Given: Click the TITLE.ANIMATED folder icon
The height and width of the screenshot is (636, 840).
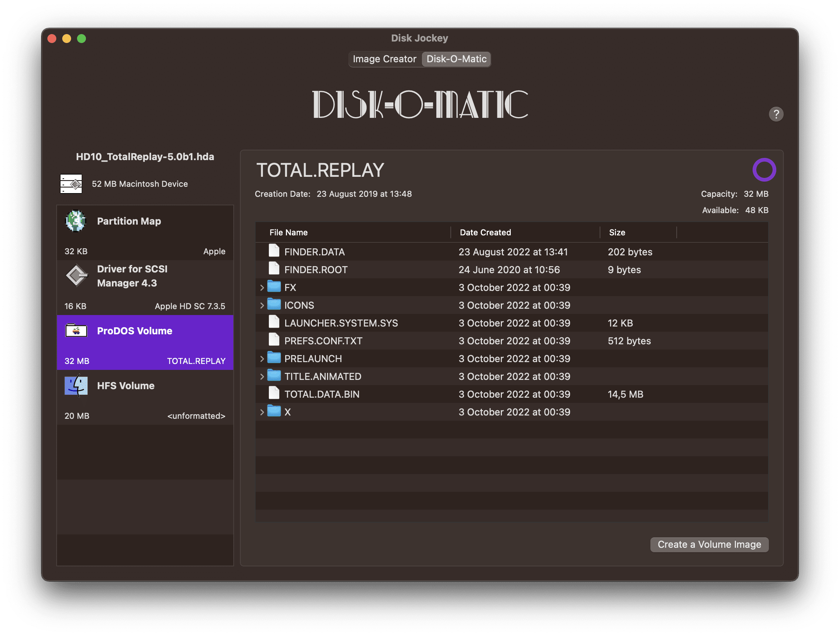Looking at the screenshot, I should (274, 376).
